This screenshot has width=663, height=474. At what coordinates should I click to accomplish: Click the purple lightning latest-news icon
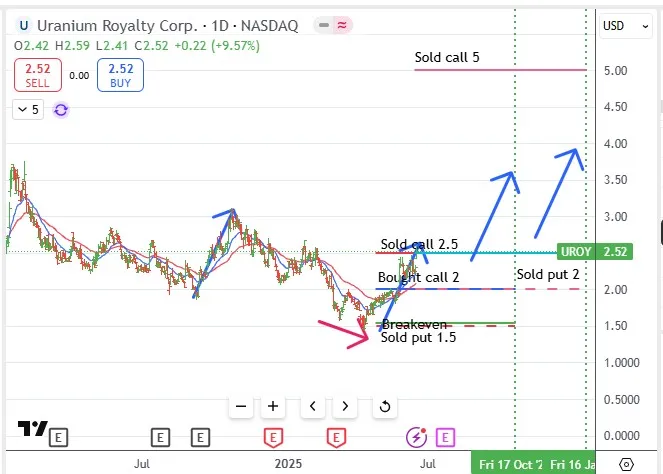coord(416,437)
